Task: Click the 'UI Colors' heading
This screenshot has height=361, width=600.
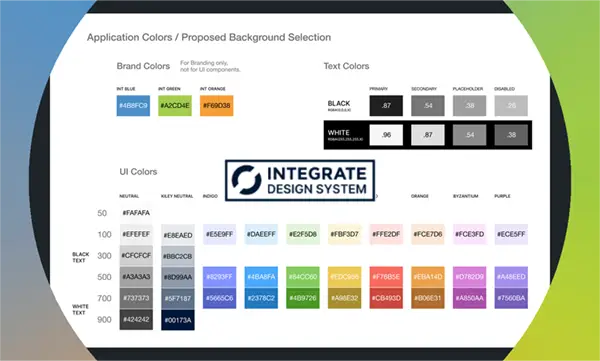Action: [138, 172]
